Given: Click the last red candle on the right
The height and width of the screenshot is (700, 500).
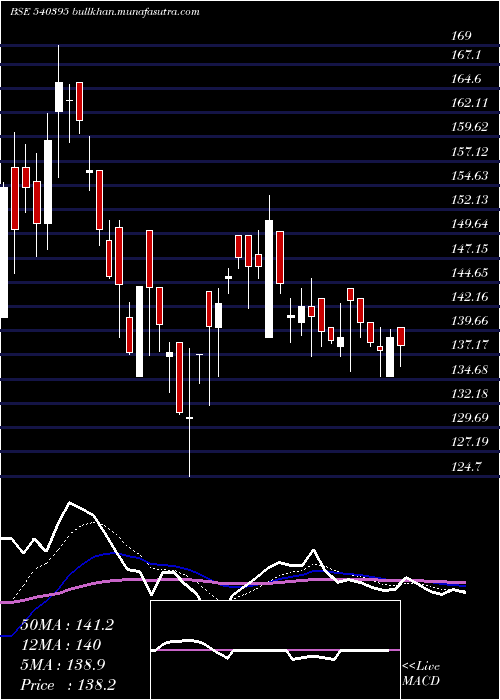Looking at the screenshot, I should pyautogui.click(x=401, y=336).
